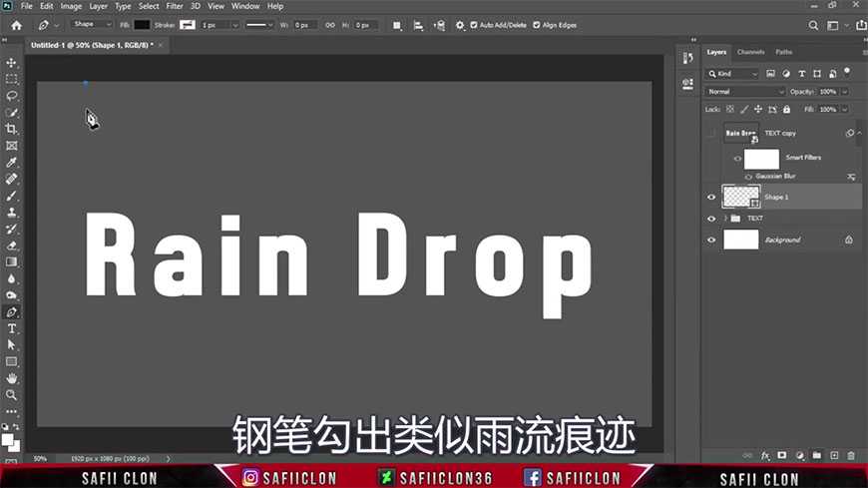Select the Zoom tool
868x488 pixels.
pyautogui.click(x=11, y=395)
